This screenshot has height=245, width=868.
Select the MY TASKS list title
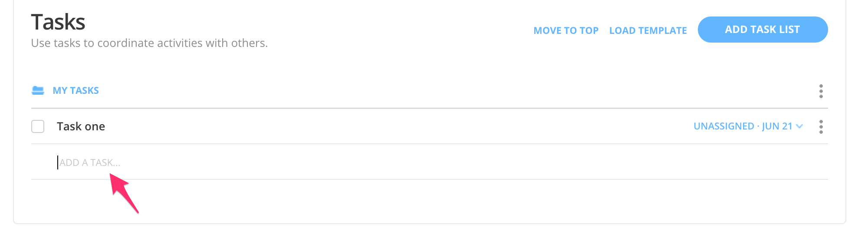76,90
